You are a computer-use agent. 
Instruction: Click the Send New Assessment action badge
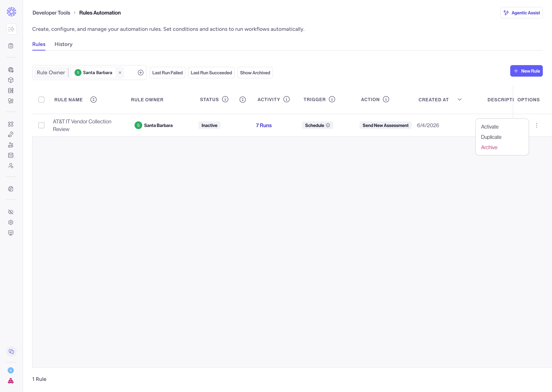coord(385,125)
